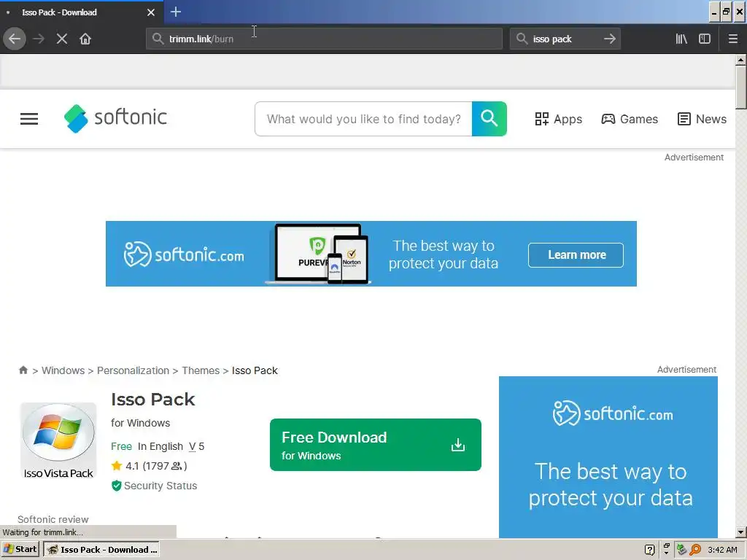Click Free Download for Windows button

(376, 445)
